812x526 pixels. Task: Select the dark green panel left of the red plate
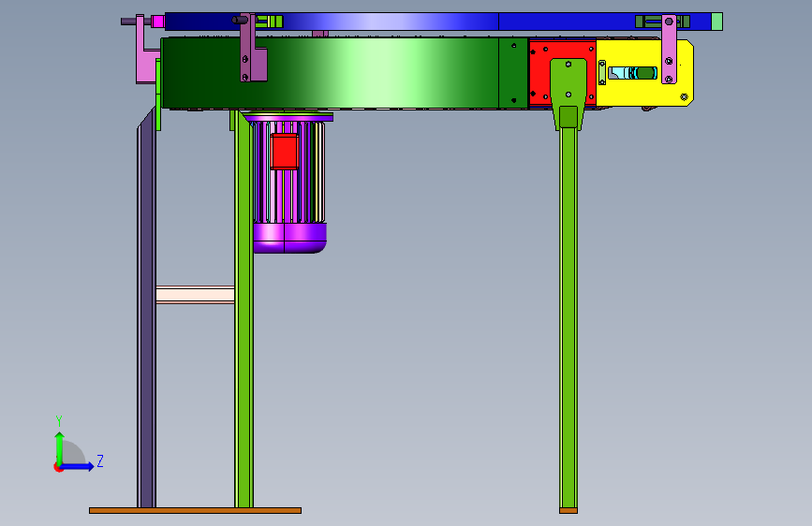[513, 72]
